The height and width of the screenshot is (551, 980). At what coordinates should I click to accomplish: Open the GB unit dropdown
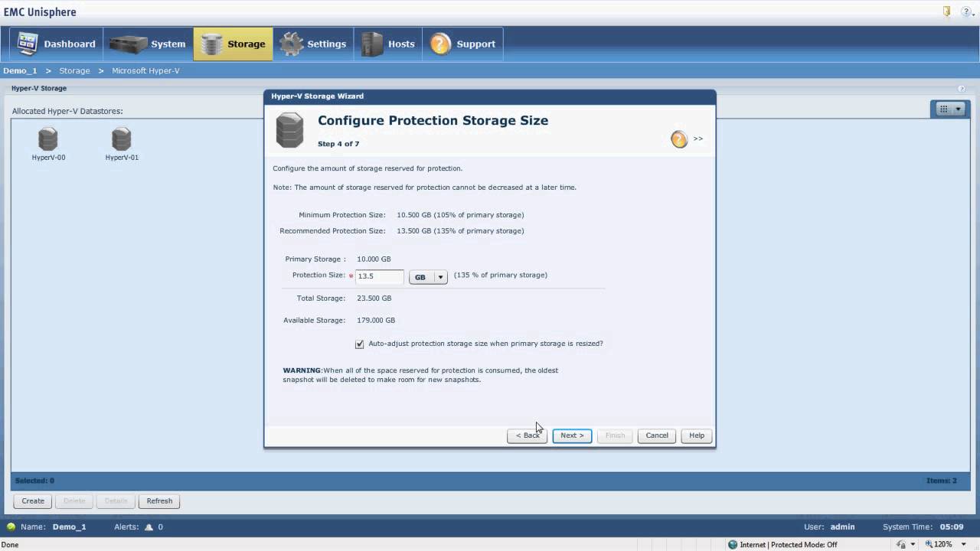pyautogui.click(x=428, y=277)
